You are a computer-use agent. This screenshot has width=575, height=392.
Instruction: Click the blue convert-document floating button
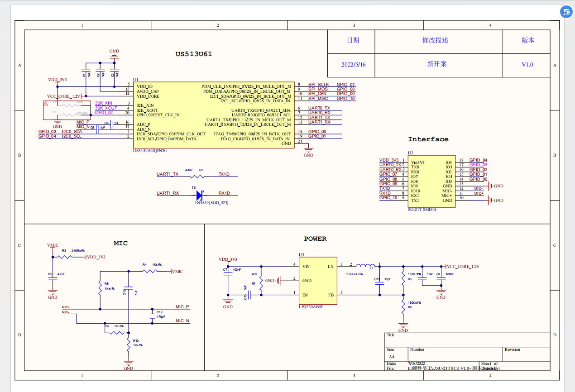565,12
